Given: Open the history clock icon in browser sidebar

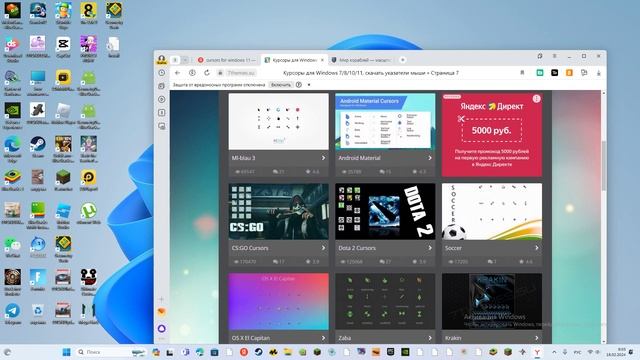Looking at the screenshot, I should [x=162, y=73].
